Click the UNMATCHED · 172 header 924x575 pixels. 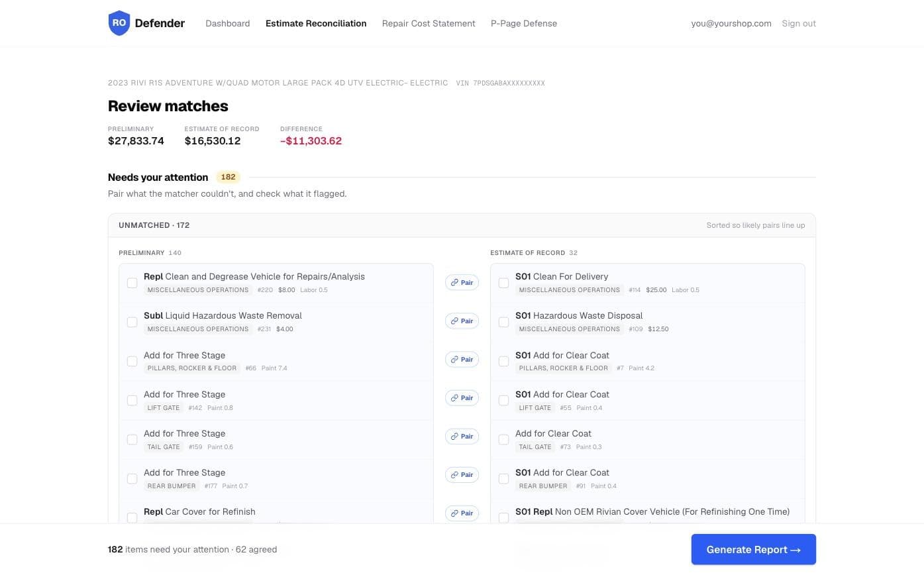click(154, 225)
